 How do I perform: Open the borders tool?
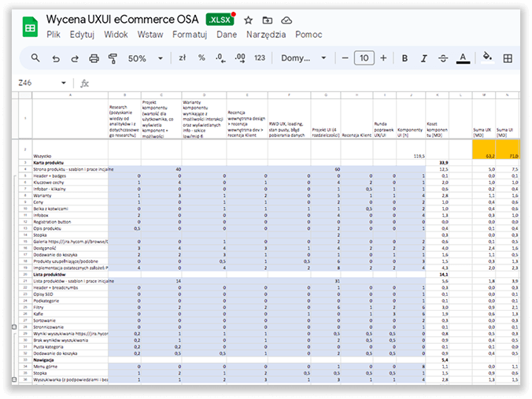point(508,58)
